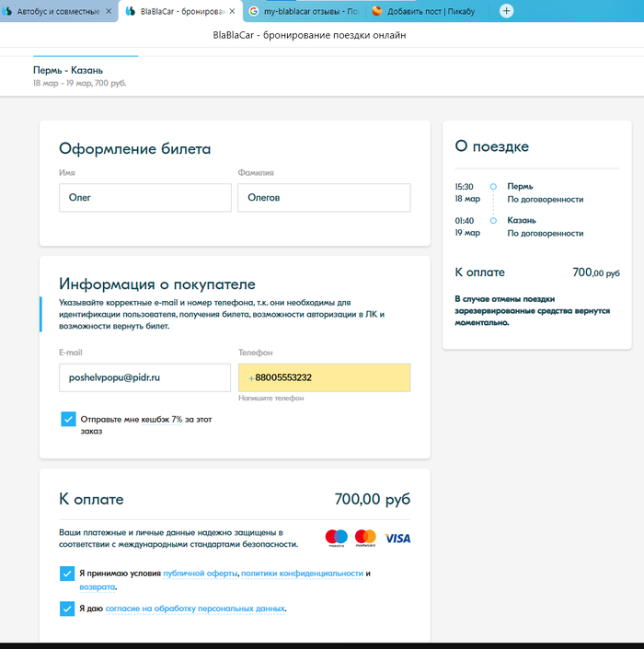644x649 pixels.
Task: Click the '15:30' departure time
Action: coord(464,187)
